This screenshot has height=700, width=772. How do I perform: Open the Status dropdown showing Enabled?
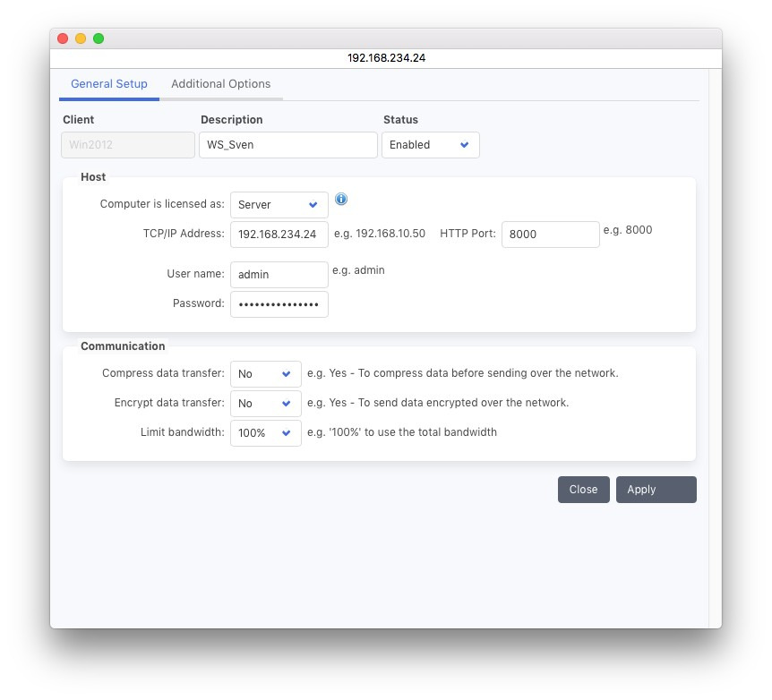click(430, 145)
